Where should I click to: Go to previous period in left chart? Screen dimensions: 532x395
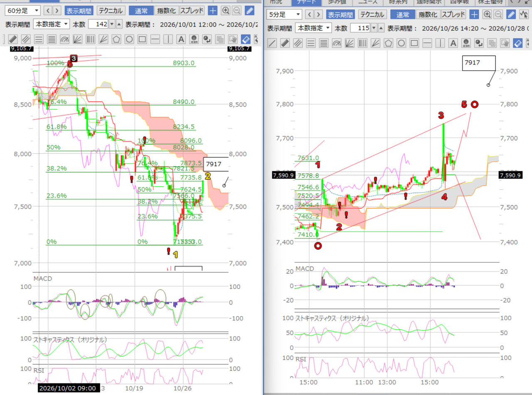tap(48, 11)
